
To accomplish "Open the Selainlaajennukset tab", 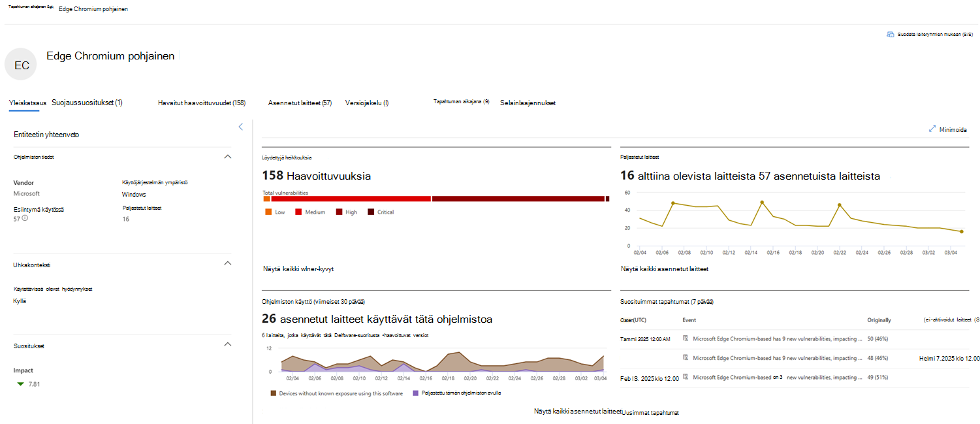I will click(x=528, y=103).
